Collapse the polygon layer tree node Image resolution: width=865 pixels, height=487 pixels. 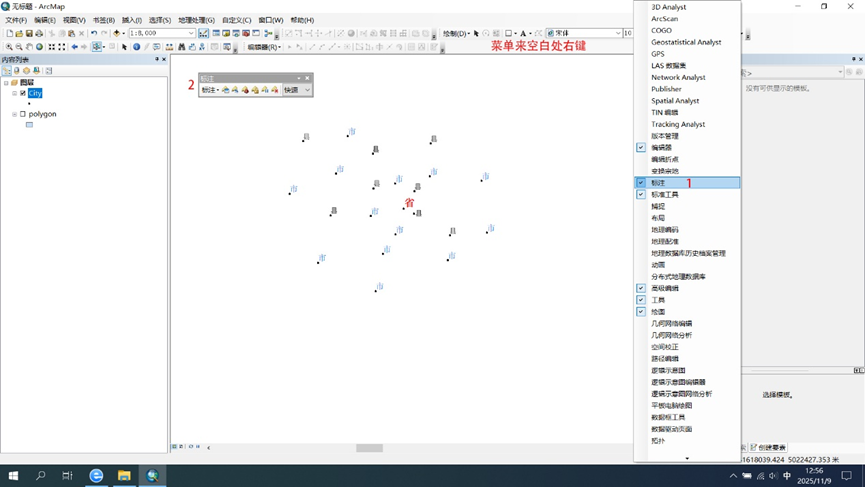tap(14, 114)
